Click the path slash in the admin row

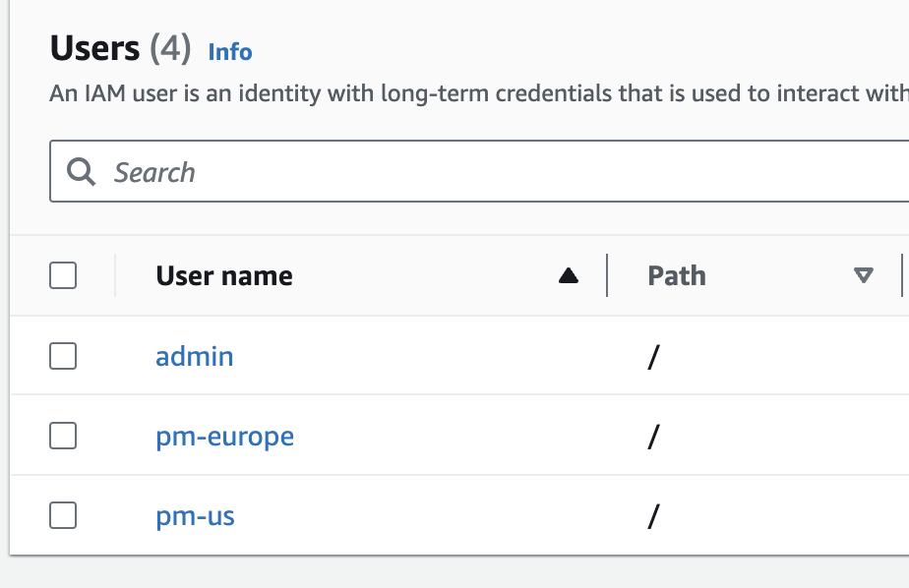coord(651,356)
